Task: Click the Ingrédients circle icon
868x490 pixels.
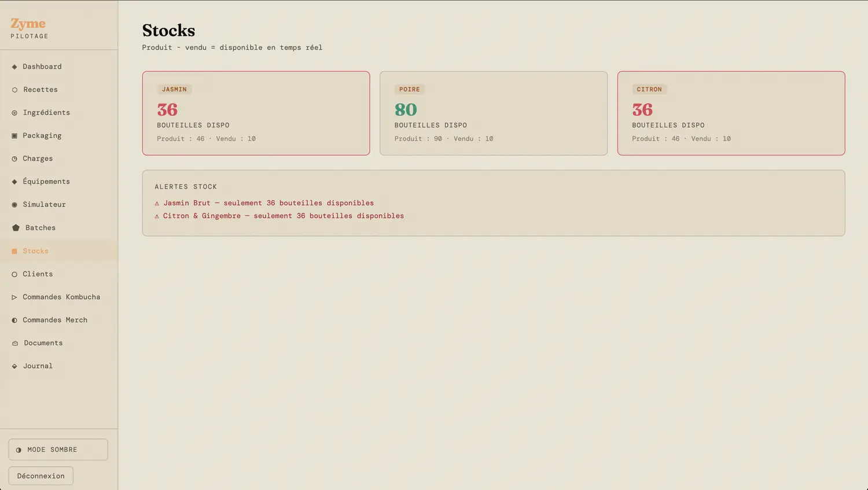Action: [14, 113]
